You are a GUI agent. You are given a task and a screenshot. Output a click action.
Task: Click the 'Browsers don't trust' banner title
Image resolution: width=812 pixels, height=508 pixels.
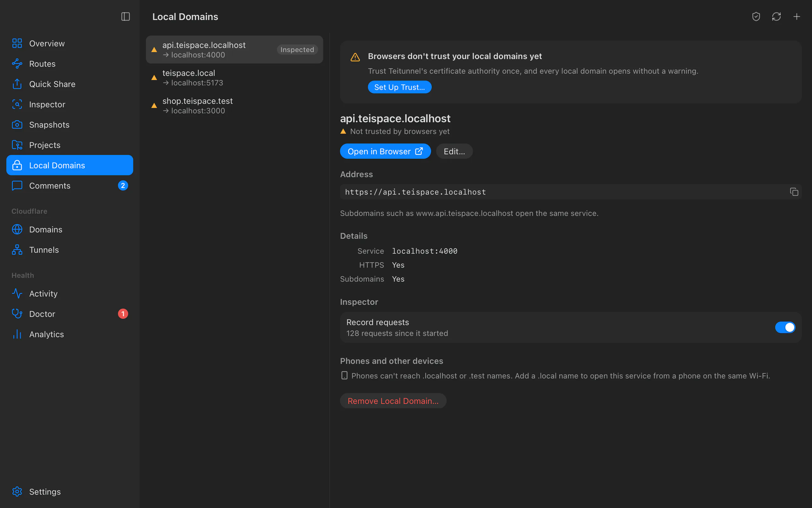455,56
